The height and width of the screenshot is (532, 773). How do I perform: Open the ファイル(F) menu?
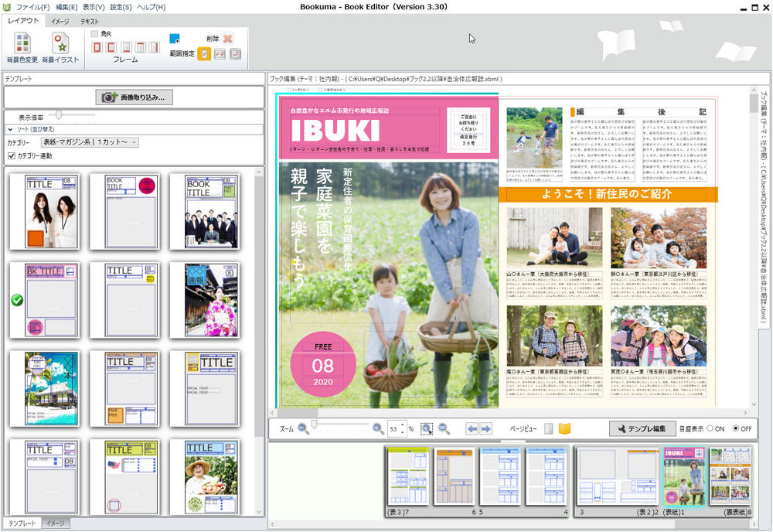[x=33, y=7]
